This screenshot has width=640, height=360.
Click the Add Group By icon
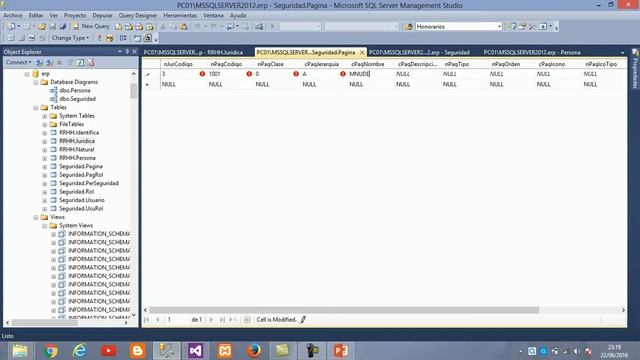[123, 38]
